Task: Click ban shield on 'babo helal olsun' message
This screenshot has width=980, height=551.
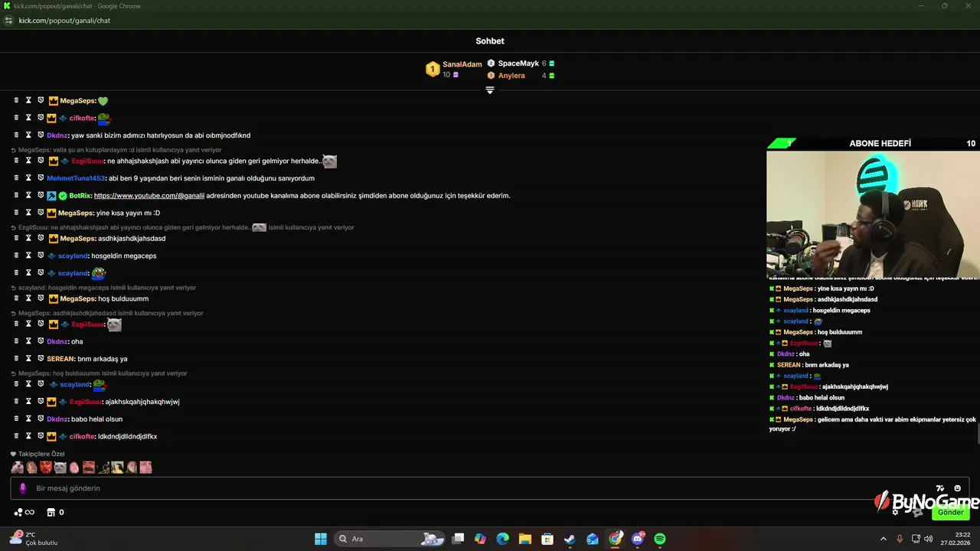Action: tap(41, 419)
